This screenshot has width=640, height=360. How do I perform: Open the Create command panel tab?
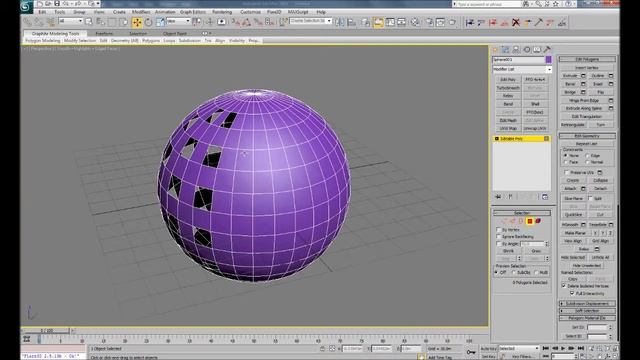pyautogui.click(x=495, y=49)
